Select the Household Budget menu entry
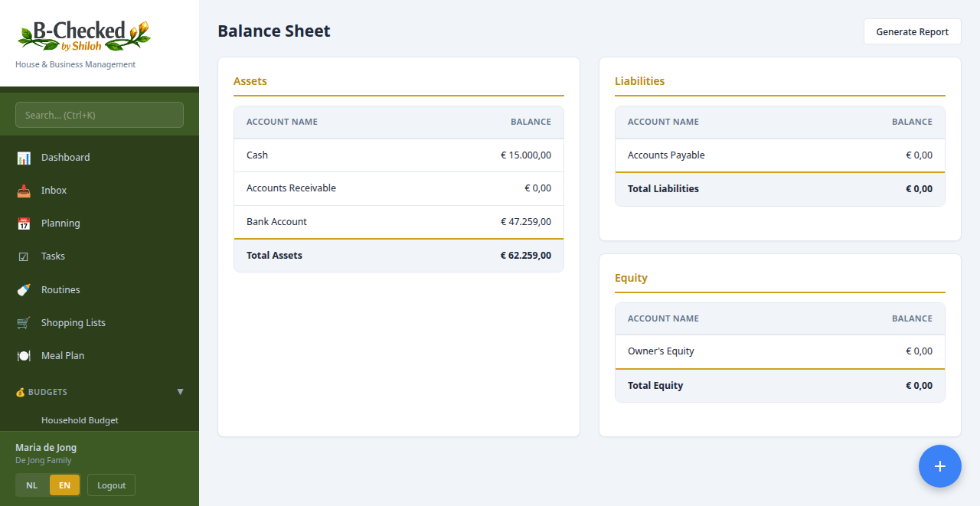980x506 pixels. [x=80, y=419]
